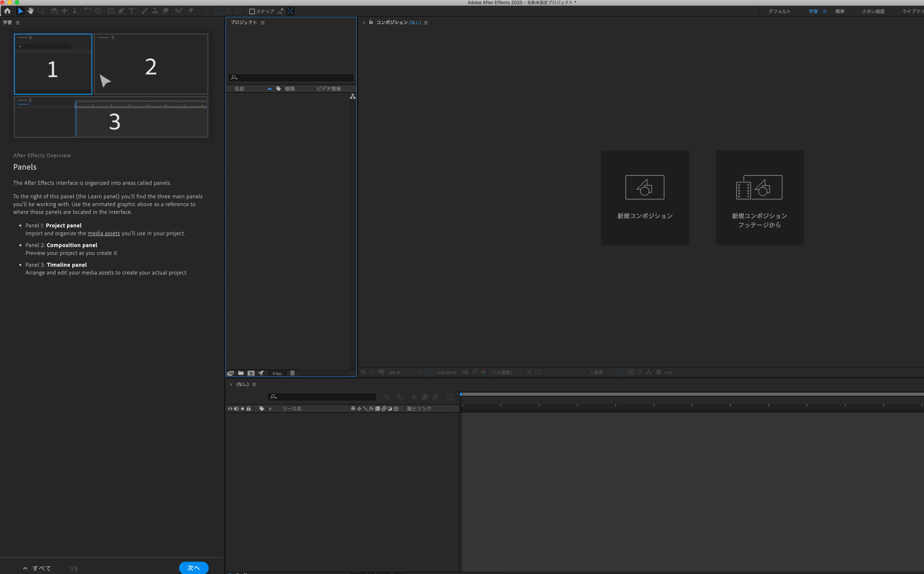Click the trash icon in Project panel

(292, 373)
